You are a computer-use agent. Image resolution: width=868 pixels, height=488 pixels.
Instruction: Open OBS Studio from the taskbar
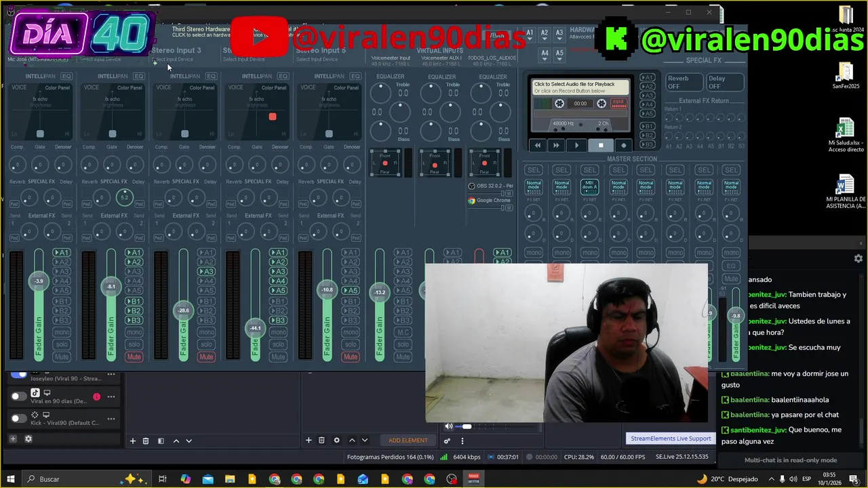[x=452, y=479]
